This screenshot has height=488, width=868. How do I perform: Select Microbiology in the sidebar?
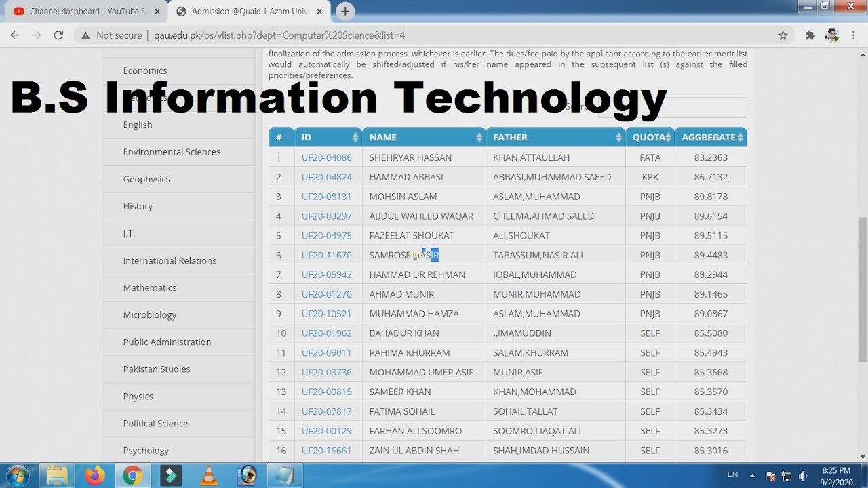(x=150, y=314)
